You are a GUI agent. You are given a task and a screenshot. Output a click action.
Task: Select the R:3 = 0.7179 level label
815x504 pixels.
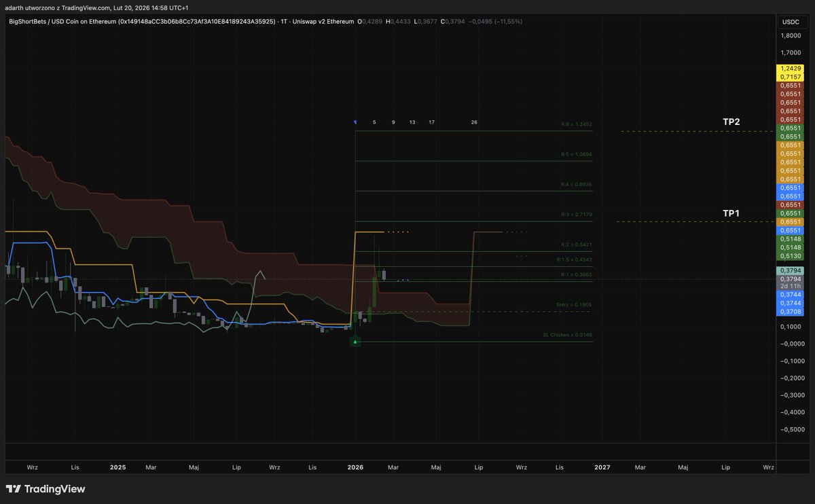(577, 214)
